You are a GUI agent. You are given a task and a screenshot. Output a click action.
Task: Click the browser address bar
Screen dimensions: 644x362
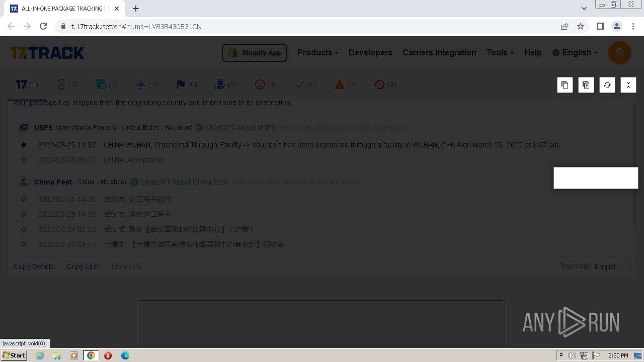pos(312,27)
